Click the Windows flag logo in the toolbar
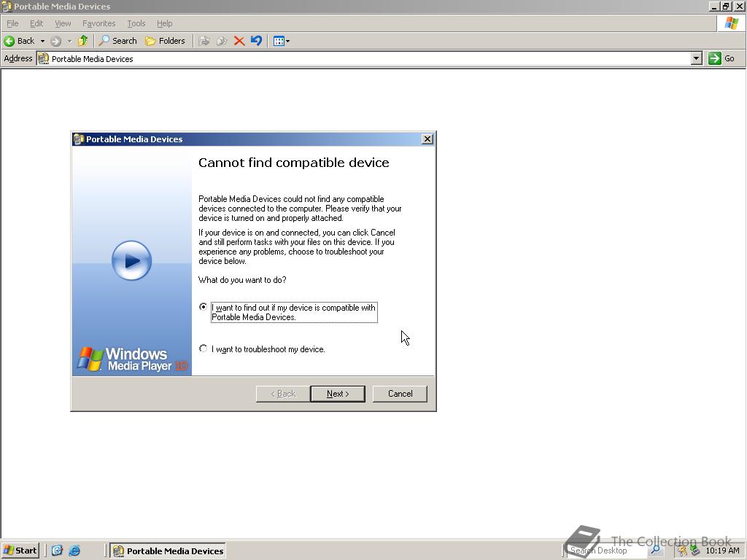Screen dimensions: 747x560 coord(731,23)
